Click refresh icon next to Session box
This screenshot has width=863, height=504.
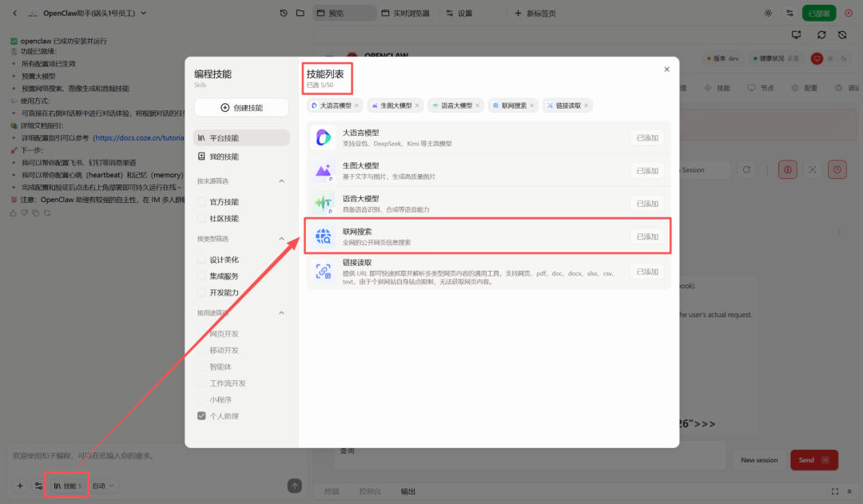click(x=746, y=170)
